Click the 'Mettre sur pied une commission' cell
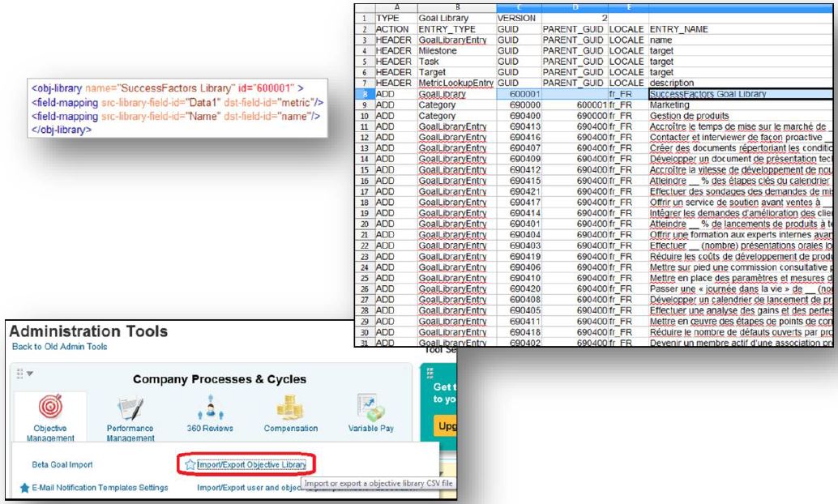The width and height of the screenshot is (838, 504). coord(741,267)
